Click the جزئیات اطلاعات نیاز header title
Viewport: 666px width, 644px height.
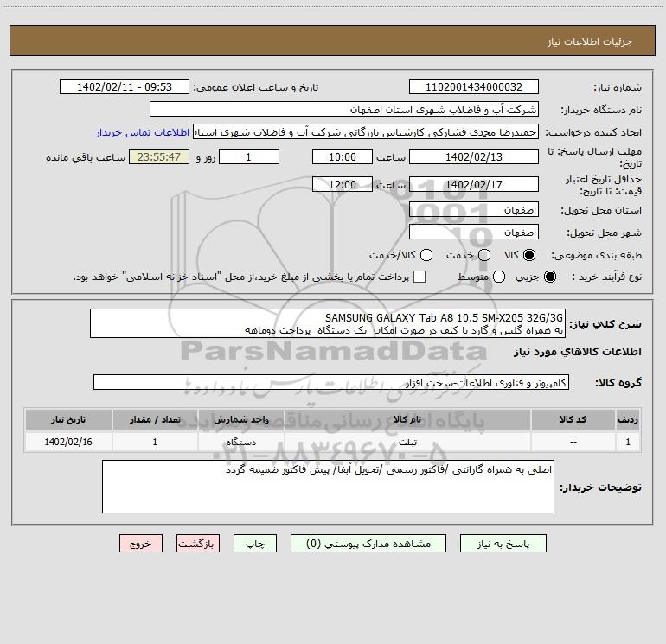click(590, 41)
